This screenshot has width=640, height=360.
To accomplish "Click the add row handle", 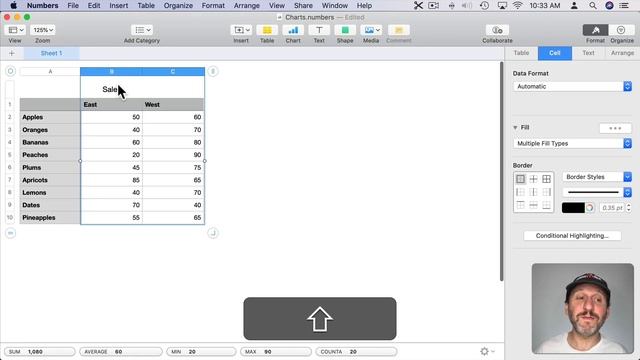I will 11,233.
